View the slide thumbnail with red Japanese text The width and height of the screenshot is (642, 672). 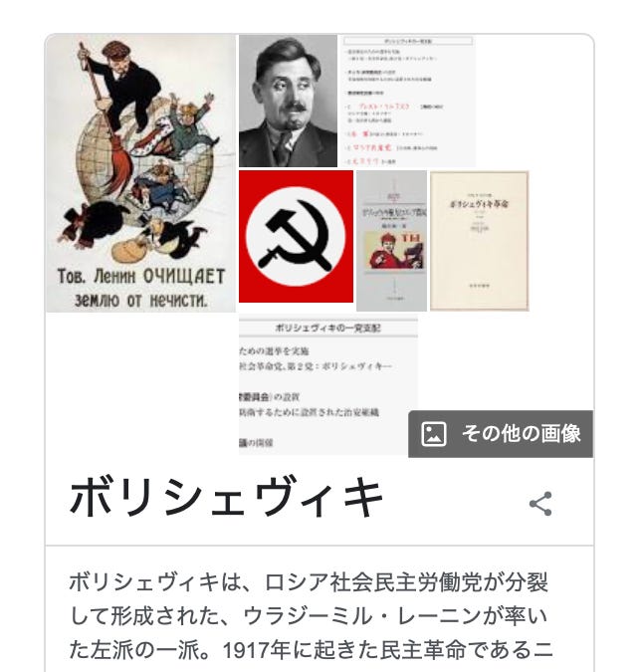409,102
